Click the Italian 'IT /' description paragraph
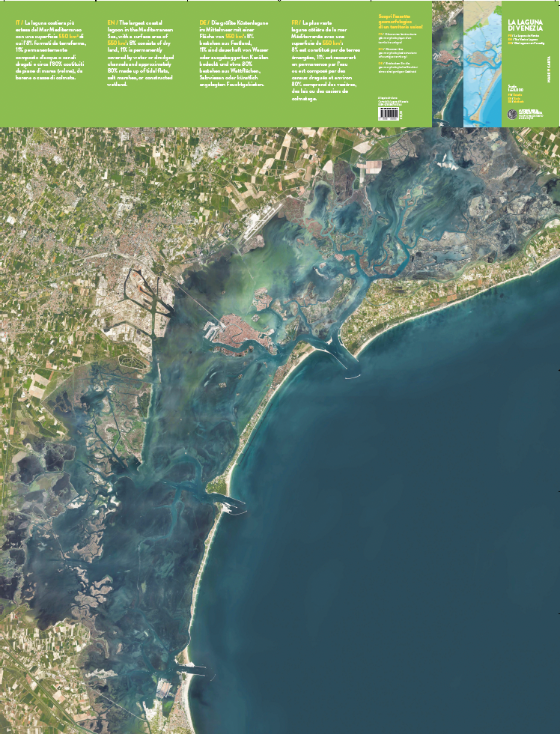Screen dimensions: 560x734 (x=50, y=49)
